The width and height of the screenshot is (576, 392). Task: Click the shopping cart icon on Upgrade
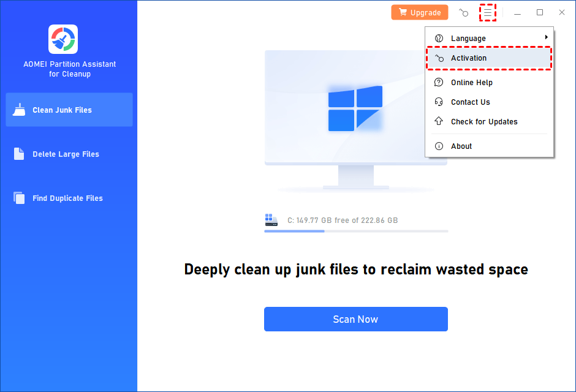pyautogui.click(x=403, y=12)
